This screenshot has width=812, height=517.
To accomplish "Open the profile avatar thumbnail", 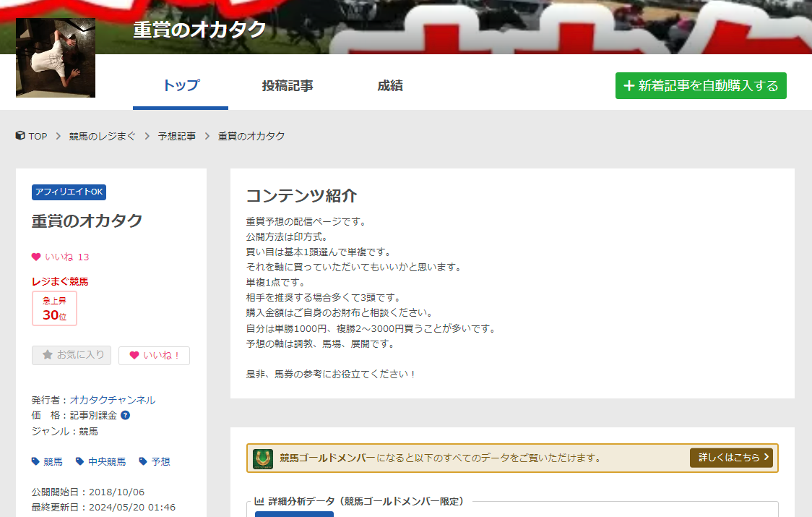I will pyautogui.click(x=56, y=58).
